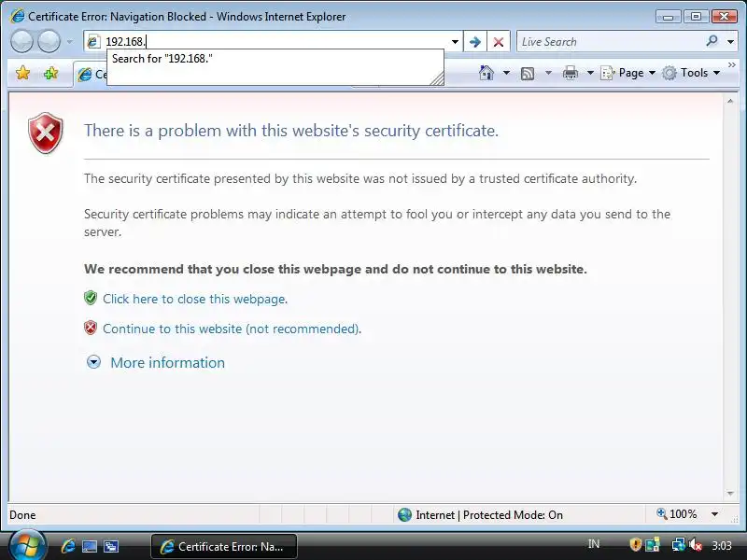
Task: Click the red Stop button
Action: tap(499, 42)
